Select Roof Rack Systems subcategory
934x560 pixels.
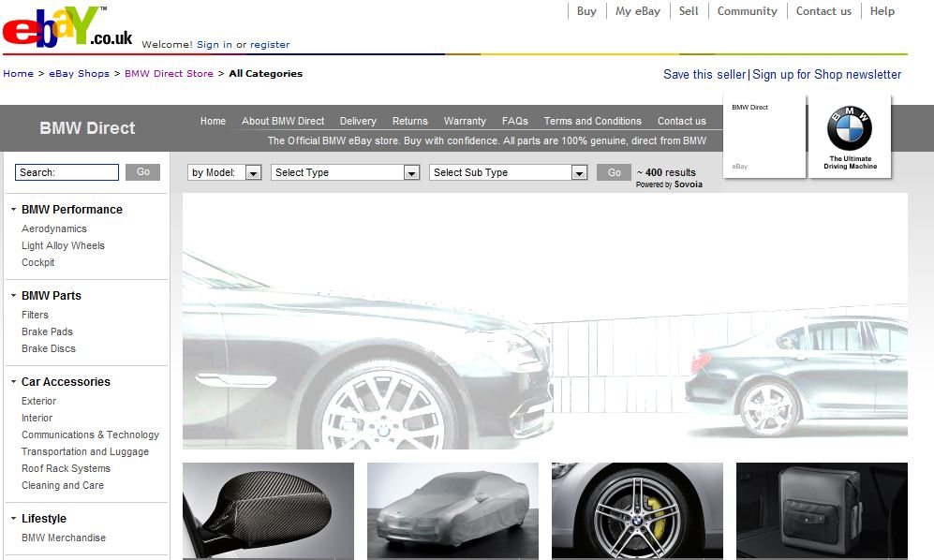[x=67, y=468]
